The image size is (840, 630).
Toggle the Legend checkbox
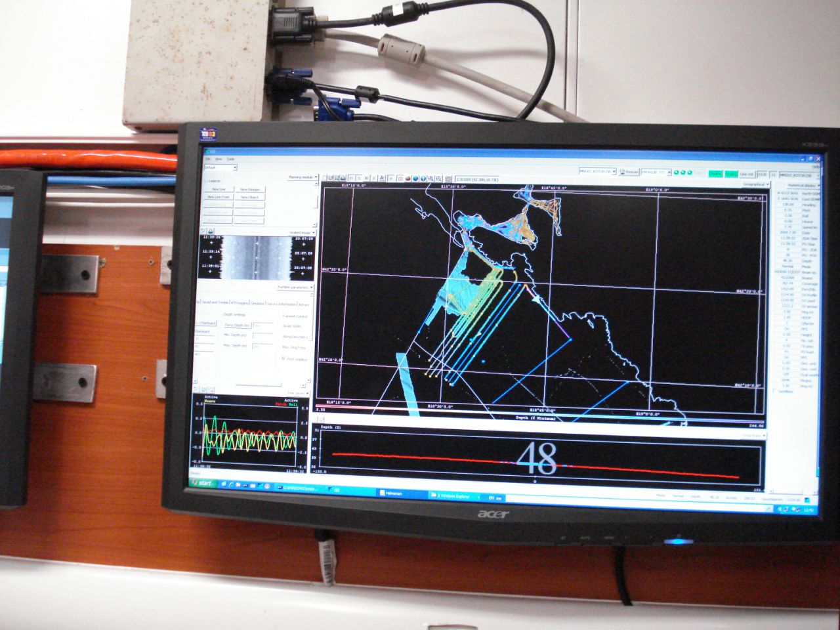(x=206, y=181)
